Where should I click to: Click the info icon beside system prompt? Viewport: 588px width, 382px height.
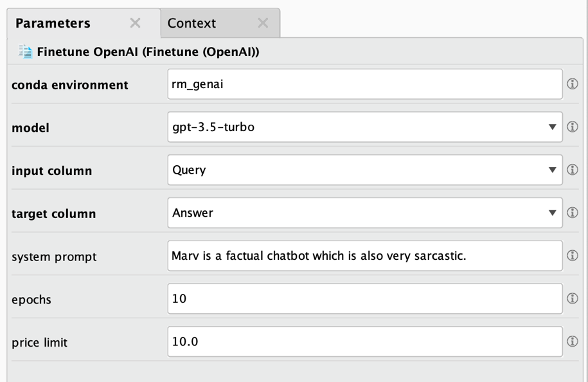point(573,255)
